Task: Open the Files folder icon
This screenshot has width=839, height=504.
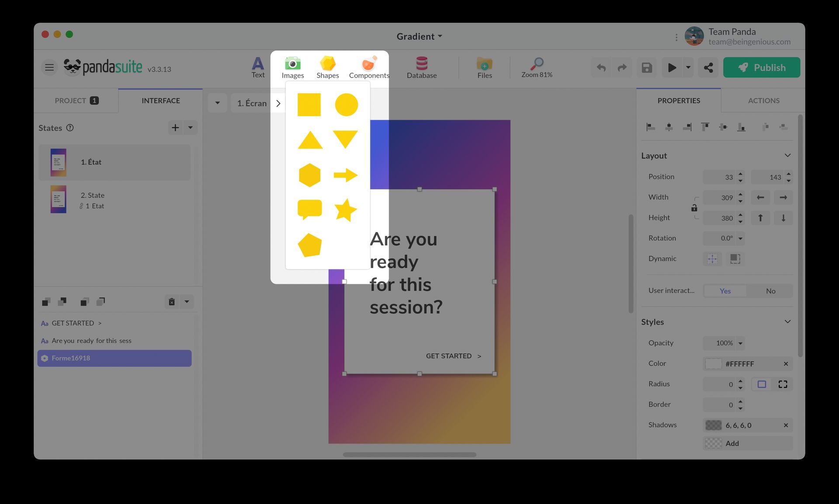Action: pyautogui.click(x=484, y=67)
